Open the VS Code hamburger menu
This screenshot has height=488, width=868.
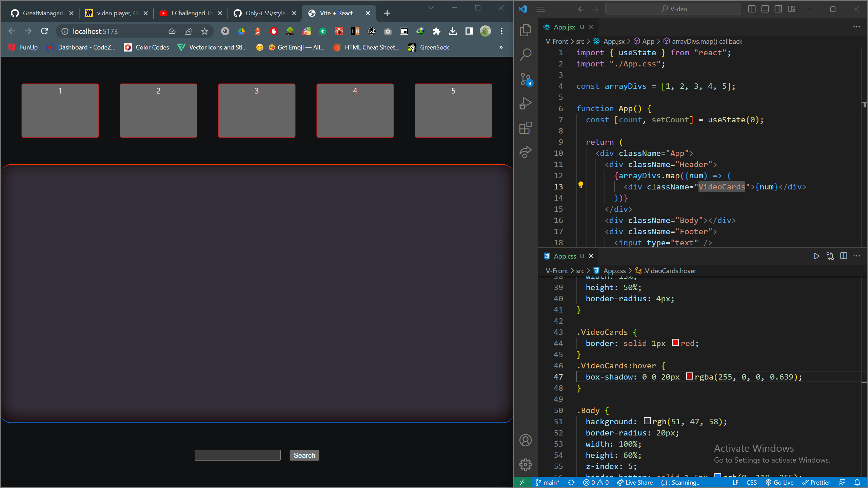[541, 9]
